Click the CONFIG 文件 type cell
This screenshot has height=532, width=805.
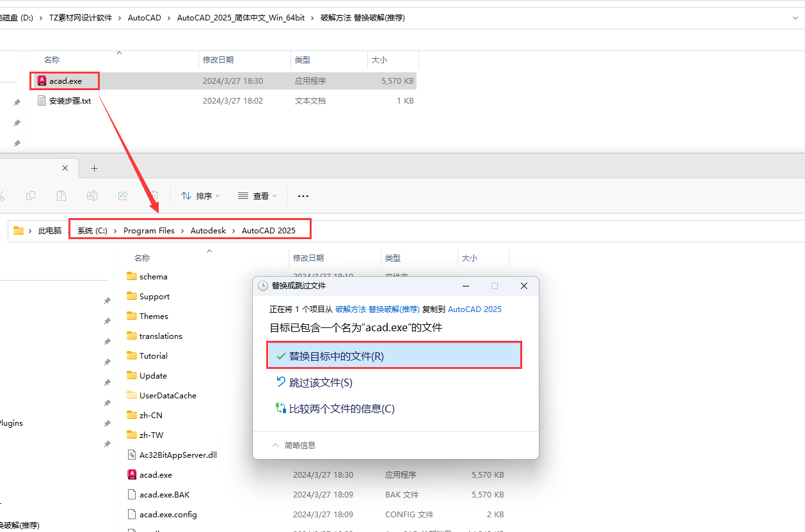click(409, 514)
